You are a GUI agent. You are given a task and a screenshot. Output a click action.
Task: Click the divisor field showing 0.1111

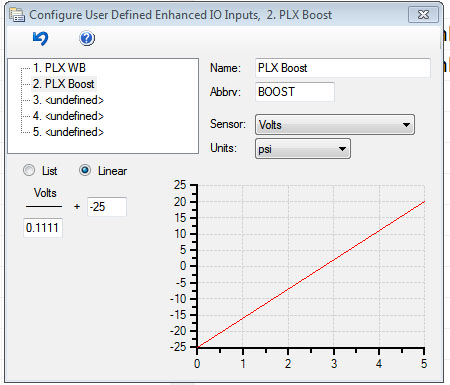coord(43,228)
